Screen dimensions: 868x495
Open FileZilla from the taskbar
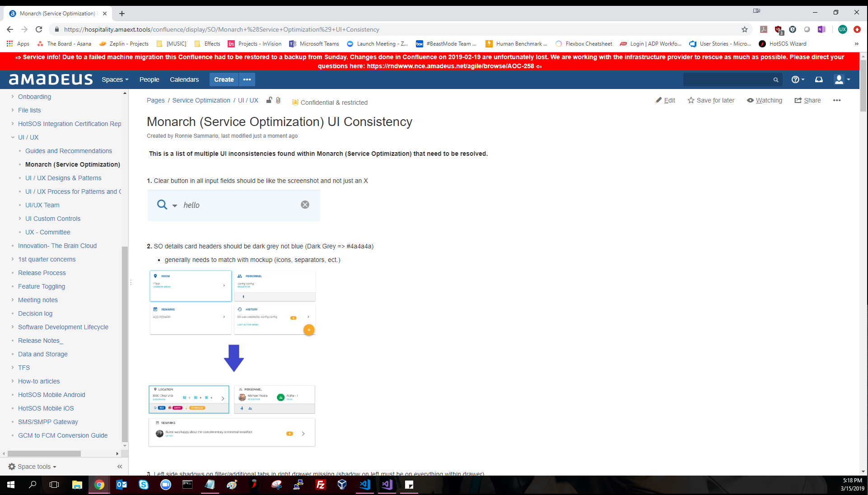(x=320, y=485)
